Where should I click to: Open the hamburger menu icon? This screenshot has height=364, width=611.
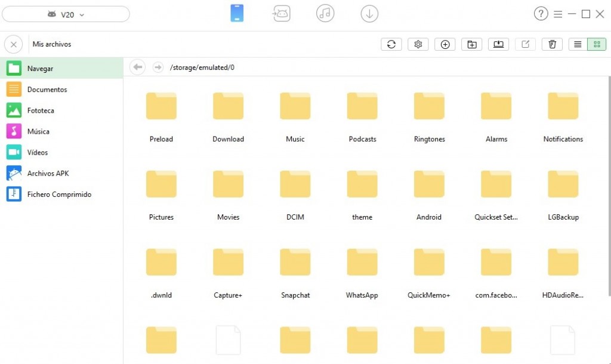tap(558, 14)
